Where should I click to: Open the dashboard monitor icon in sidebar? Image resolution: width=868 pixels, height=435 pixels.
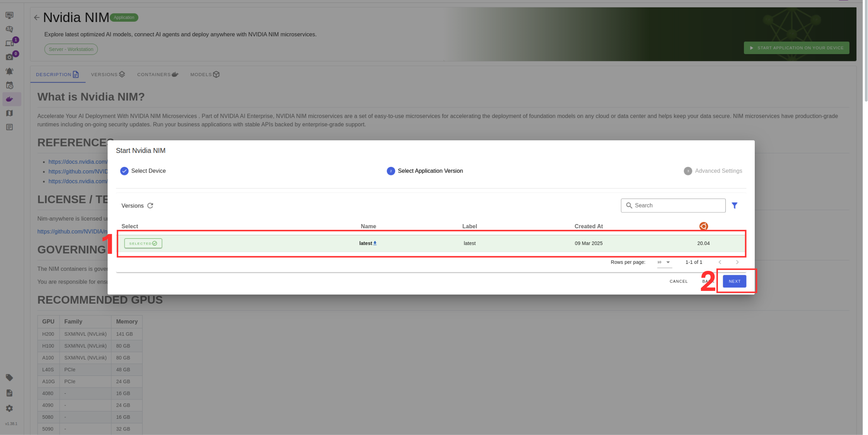click(x=10, y=15)
